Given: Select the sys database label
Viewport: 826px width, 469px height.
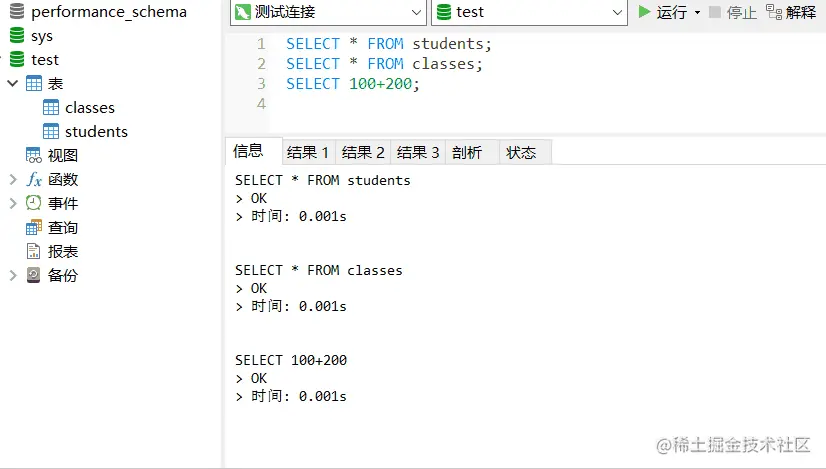Looking at the screenshot, I should coord(42,36).
